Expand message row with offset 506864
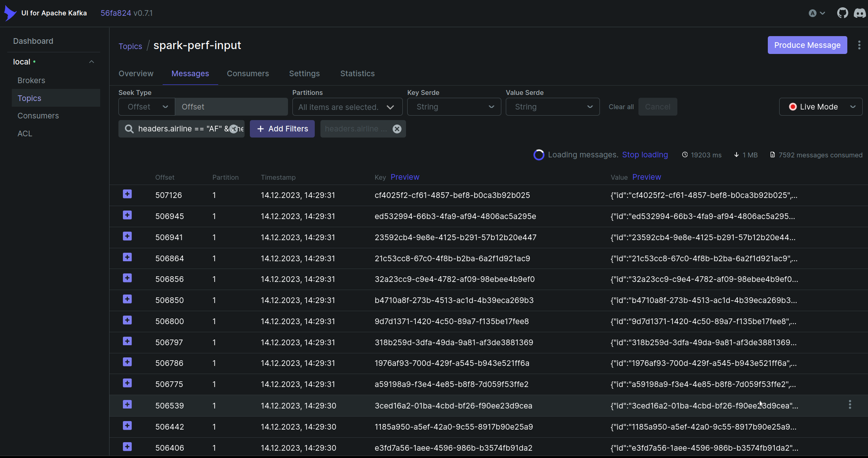 (x=127, y=257)
